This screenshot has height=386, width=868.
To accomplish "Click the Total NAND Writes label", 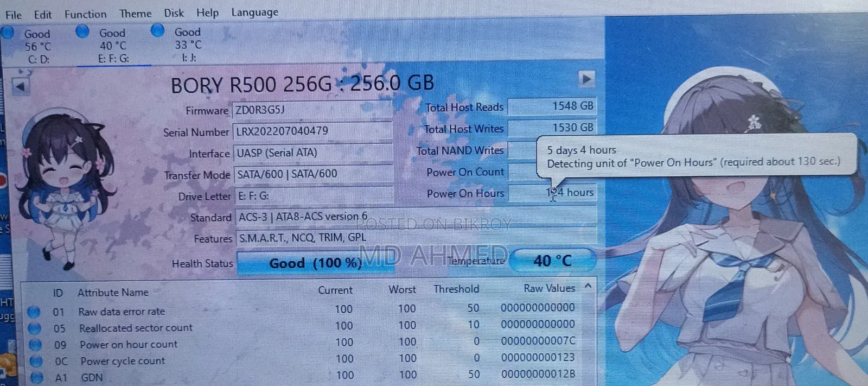I will pyautogui.click(x=460, y=150).
